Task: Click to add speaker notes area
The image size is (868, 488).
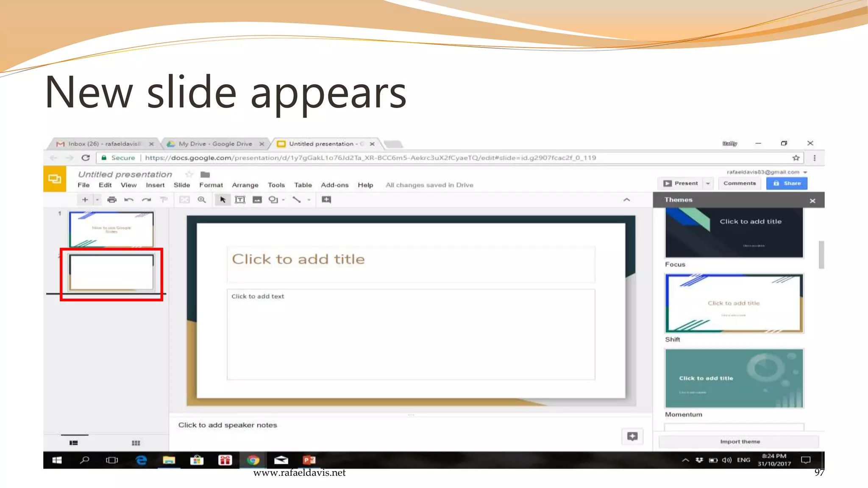Action: tap(228, 425)
